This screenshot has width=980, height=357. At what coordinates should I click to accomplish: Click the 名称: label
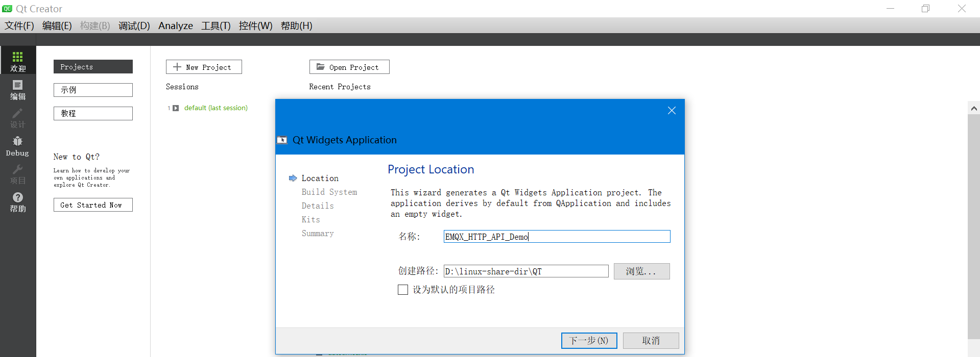(409, 237)
